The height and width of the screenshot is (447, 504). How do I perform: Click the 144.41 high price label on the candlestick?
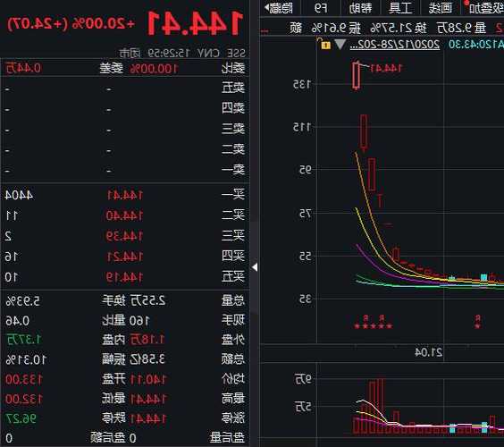pos(386,68)
